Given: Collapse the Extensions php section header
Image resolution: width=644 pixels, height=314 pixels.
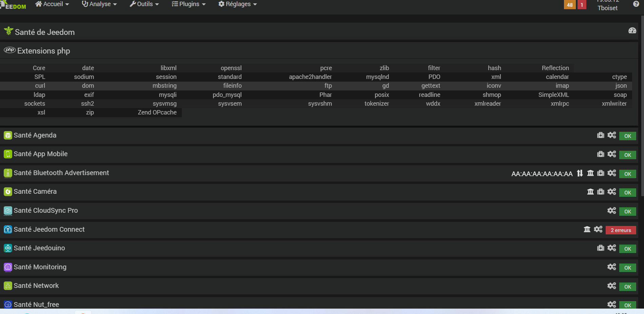Looking at the screenshot, I should pyautogui.click(x=44, y=51).
